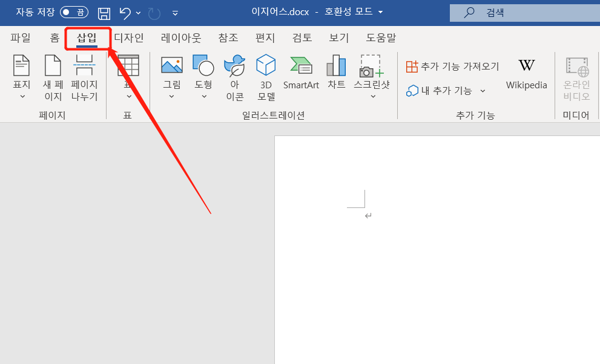This screenshot has width=600, height=364.
Task: Open the 호환성 모드 dropdown in title bar
Action: (379, 11)
